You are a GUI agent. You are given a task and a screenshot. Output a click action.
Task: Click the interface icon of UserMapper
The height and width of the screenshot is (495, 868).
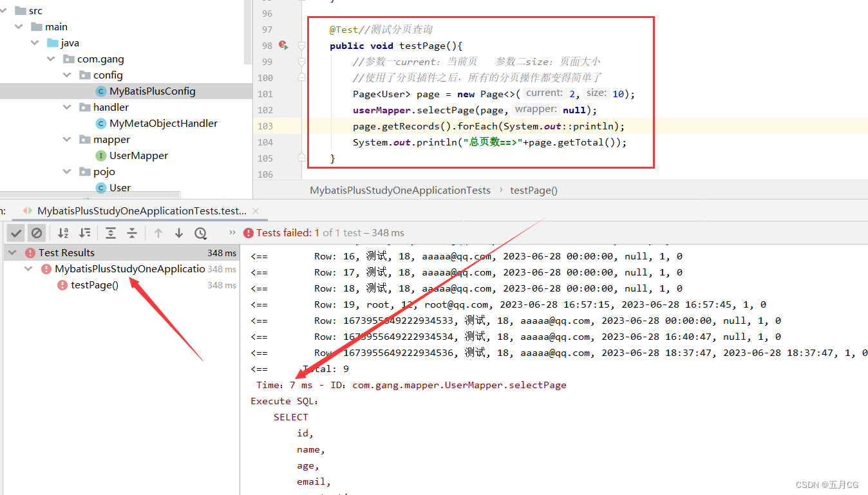pos(100,156)
